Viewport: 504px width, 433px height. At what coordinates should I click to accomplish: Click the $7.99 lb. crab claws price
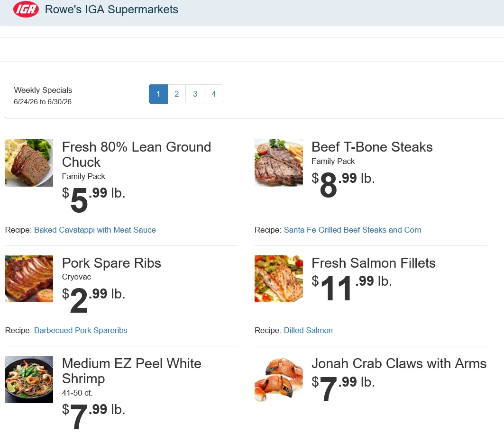[x=343, y=388]
